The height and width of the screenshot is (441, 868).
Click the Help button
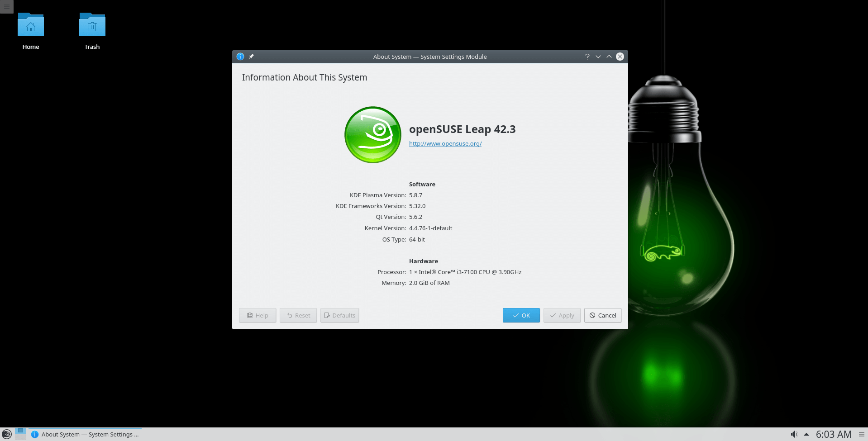point(258,315)
